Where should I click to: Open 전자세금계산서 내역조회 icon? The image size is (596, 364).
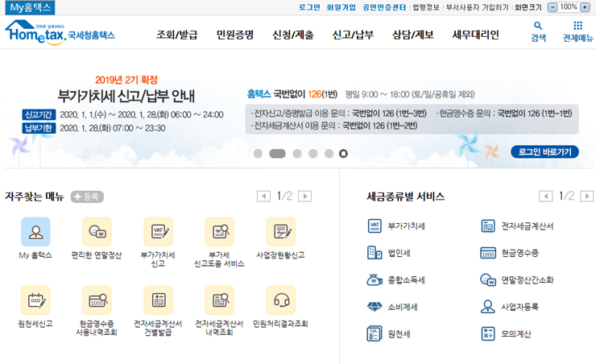219,300
